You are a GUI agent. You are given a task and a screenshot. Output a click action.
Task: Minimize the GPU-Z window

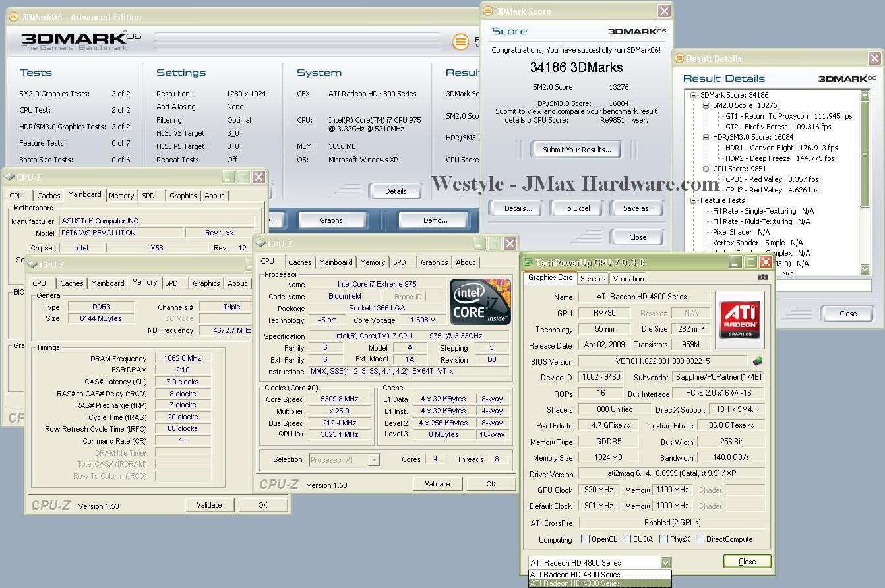click(x=736, y=262)
